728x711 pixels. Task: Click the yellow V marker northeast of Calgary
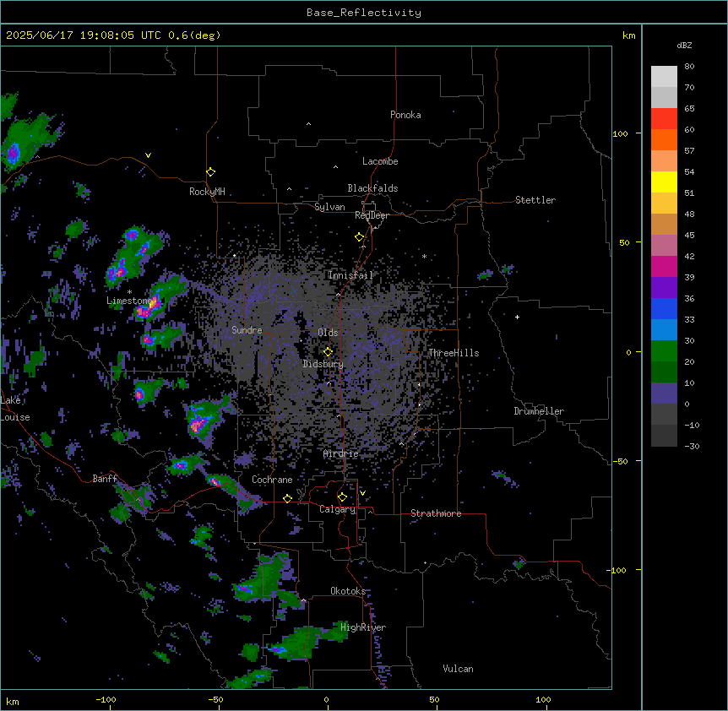click(362, 493)
